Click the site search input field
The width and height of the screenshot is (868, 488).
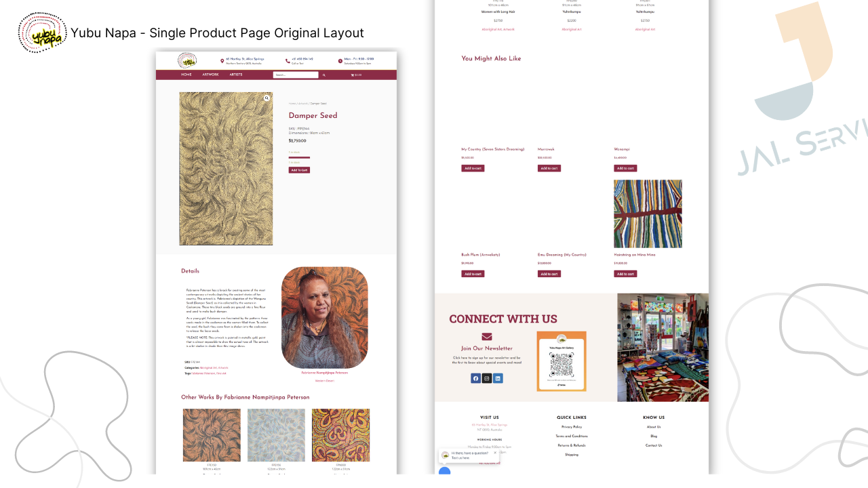296,75
